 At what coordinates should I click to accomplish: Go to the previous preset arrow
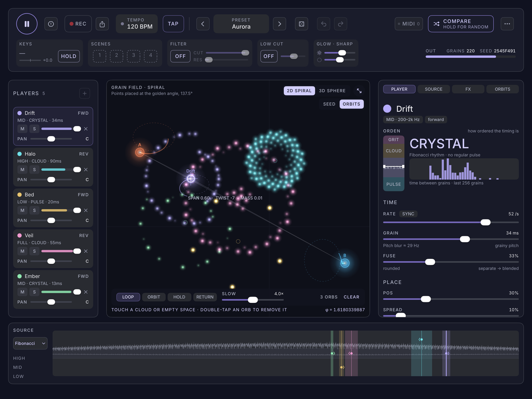tap(203, 24)
